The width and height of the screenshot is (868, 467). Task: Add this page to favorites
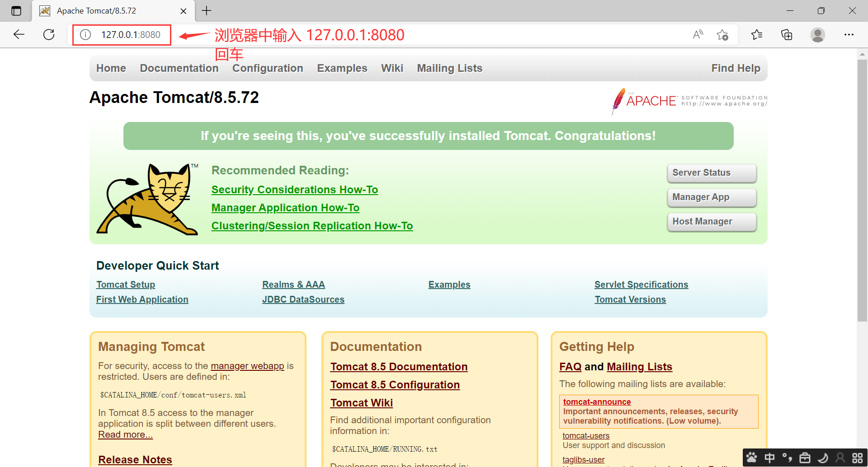(722, 35)
